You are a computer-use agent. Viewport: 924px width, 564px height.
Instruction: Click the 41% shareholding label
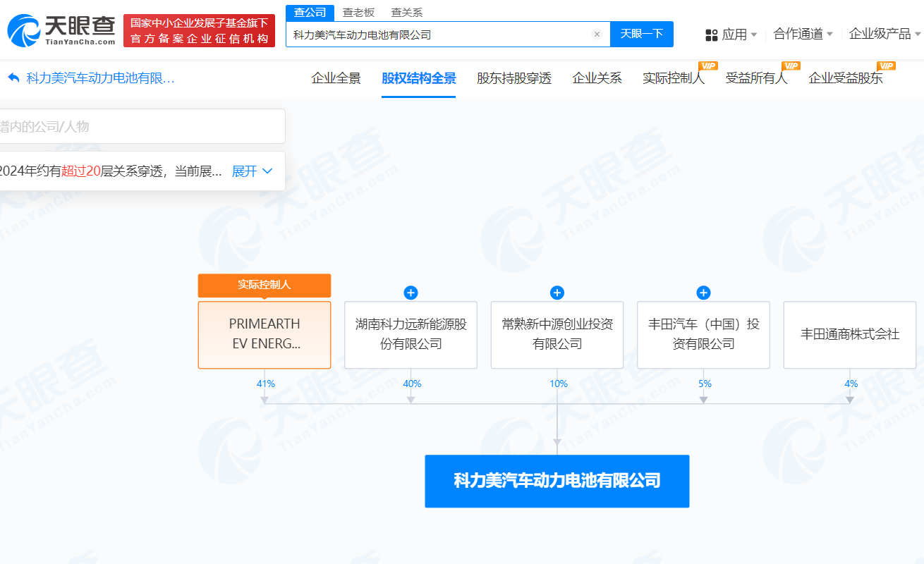coord(265,384)
